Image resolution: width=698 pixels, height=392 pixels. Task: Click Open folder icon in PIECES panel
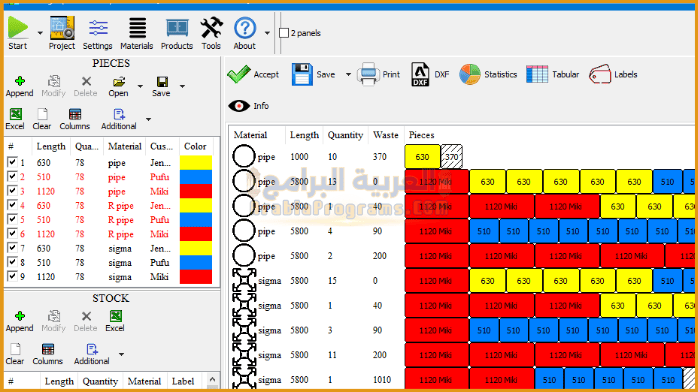118,82
